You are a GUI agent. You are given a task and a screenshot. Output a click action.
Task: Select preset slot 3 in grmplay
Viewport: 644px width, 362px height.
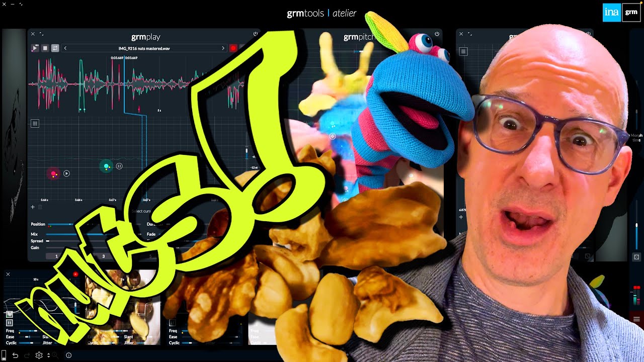click(x=104, y=256)
